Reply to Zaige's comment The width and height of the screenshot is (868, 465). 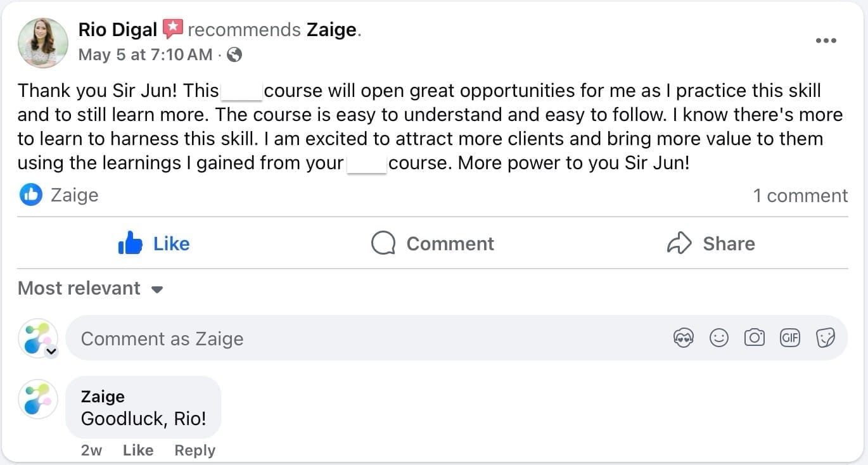coord(195,450)
